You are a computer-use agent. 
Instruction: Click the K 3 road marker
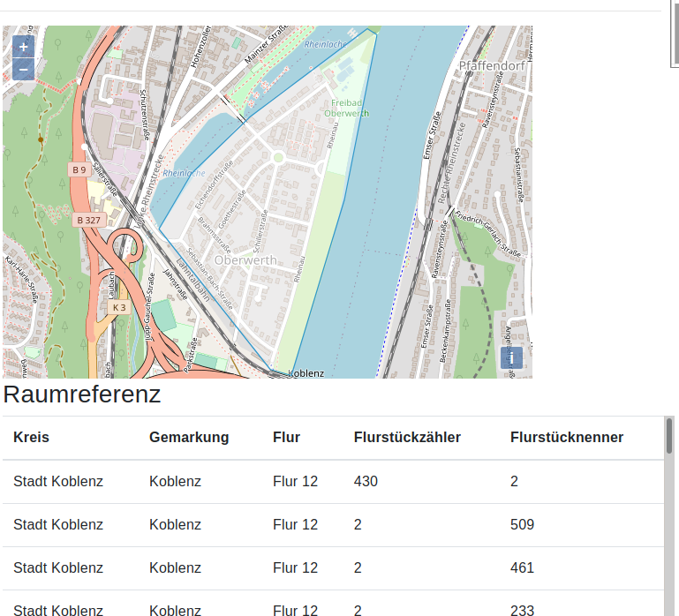(118, 307)
